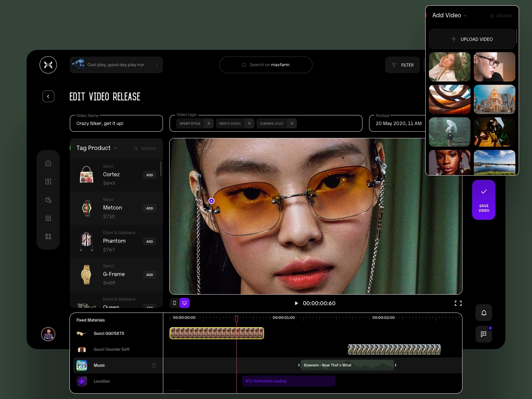Click the Phantom jacket product image
This screenshot has height=399, width=532.
tap(86, 241)
